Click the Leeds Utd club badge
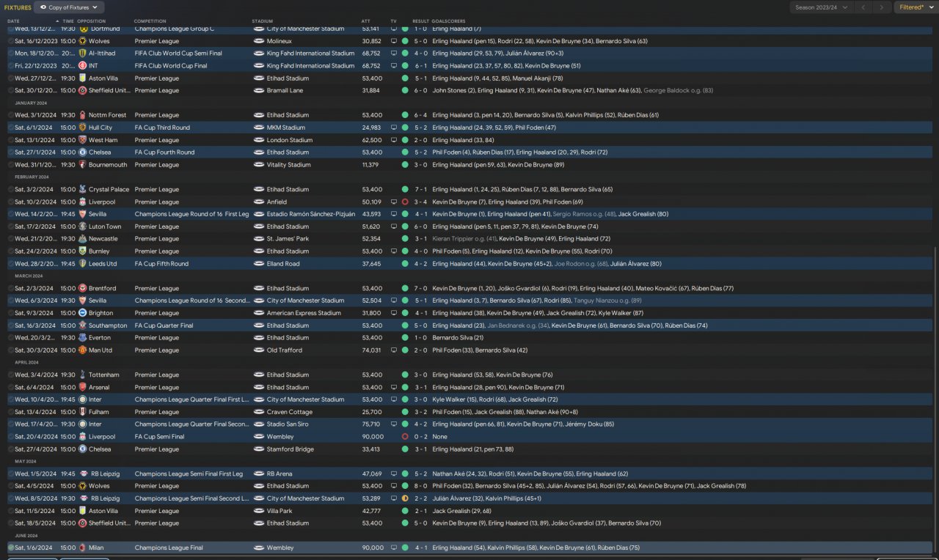This screenshot has width=939, height=560. tap(83, 264)
